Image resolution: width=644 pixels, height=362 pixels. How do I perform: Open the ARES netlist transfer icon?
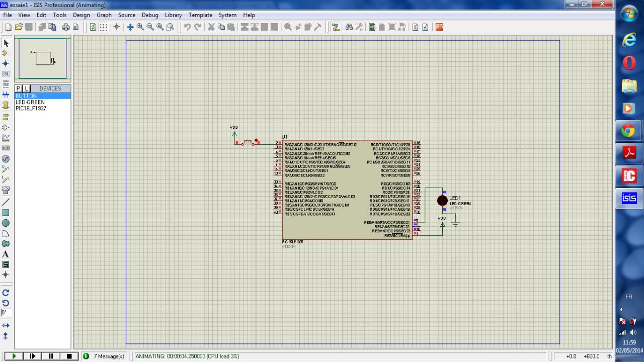click(x=439, y=27)
